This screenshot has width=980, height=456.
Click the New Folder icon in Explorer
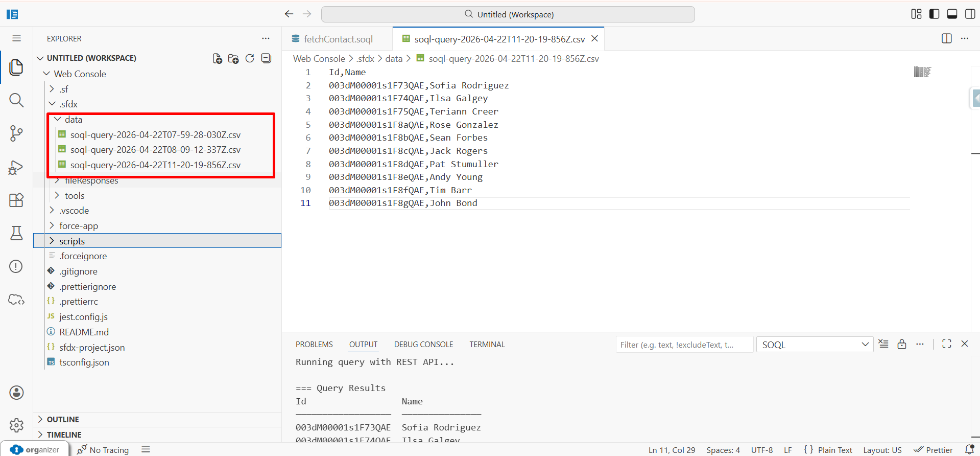[x=233, y=58]
